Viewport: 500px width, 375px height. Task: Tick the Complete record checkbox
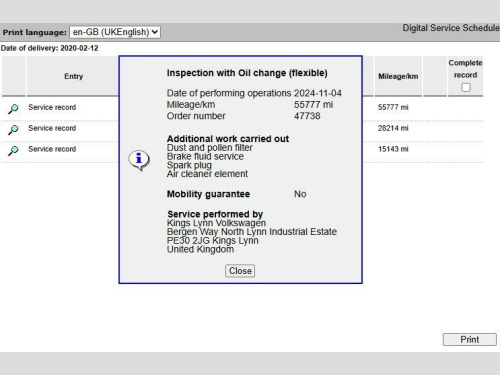point(466,87)
